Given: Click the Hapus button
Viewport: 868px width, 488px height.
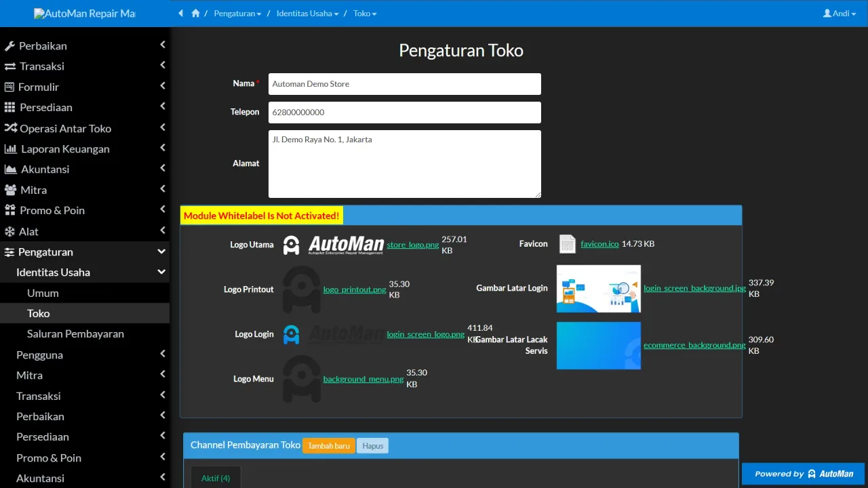Looking at the screenshot, I should tap(372, 445).
